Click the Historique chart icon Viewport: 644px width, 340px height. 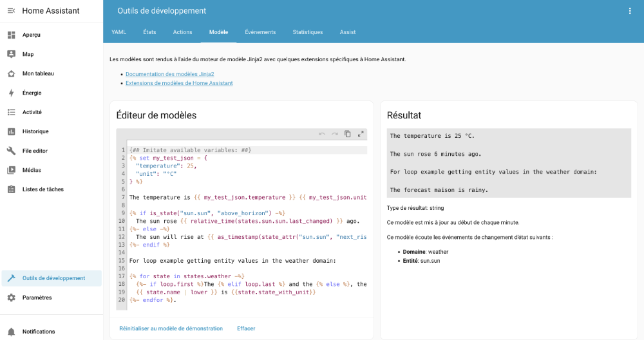[11, 131]
